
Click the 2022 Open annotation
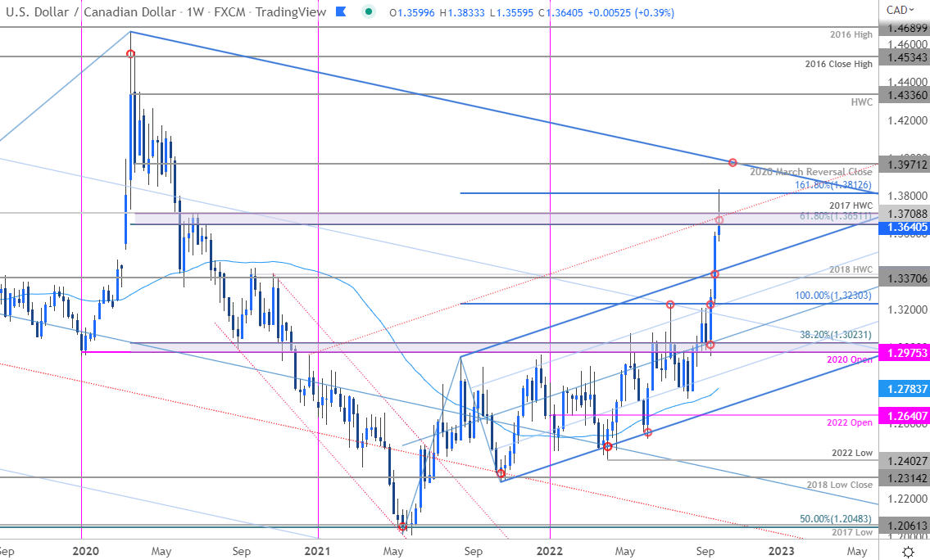click(850, 422)
